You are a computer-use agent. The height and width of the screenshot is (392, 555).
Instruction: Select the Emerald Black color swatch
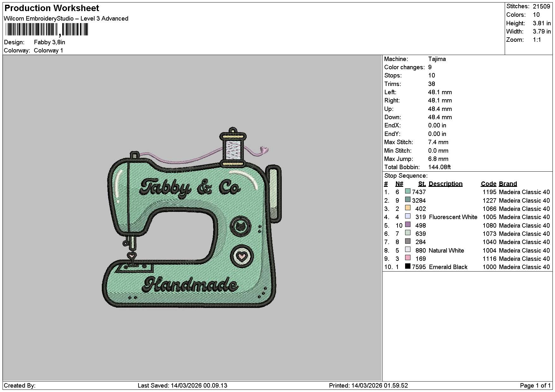(x=408, y=266)
